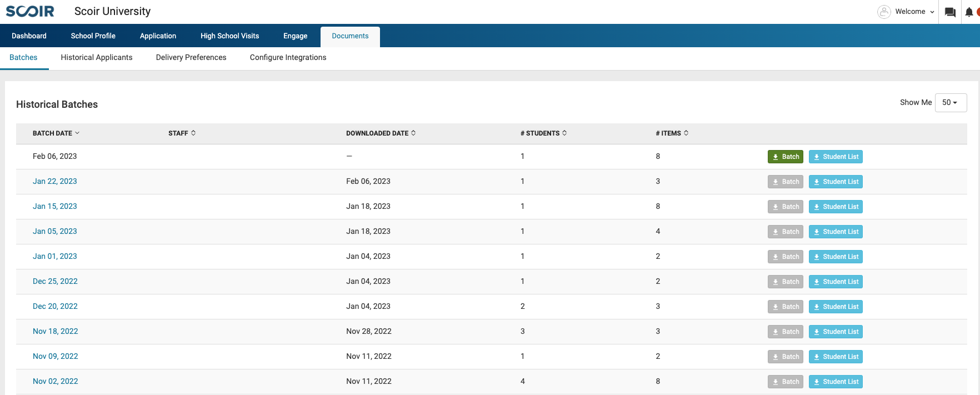Download Student List for Nov 09, 2022
Screen dimensions: 980x395
836,357
